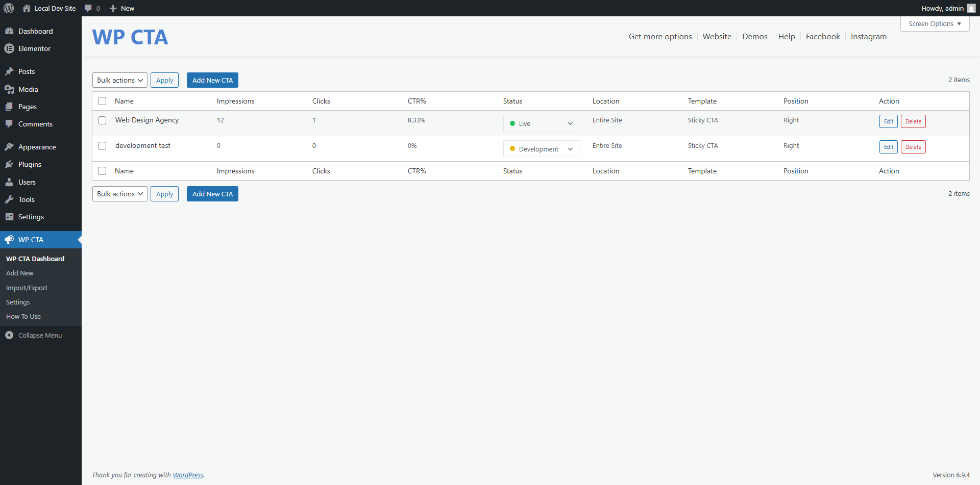The image size is (980, 485).
Task: Click the Elementor icon in sidebar
Action: click(9, 48)
